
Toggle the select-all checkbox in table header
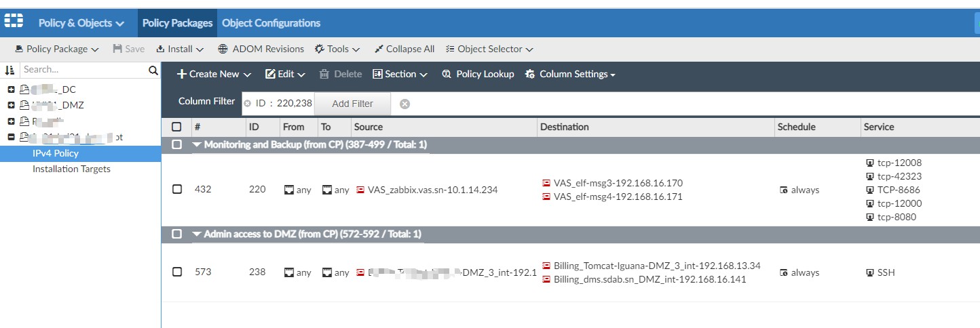point(177,127)
